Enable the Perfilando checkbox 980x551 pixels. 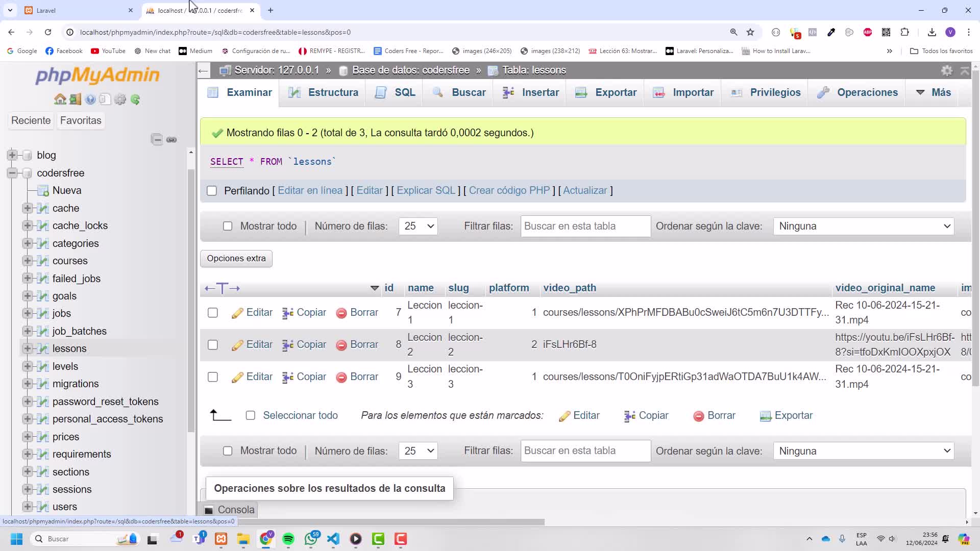click(x=212, y=191)
